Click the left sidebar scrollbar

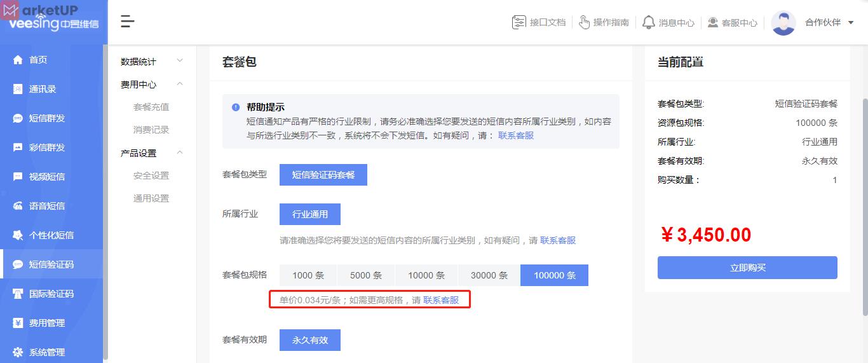[105, 203]
